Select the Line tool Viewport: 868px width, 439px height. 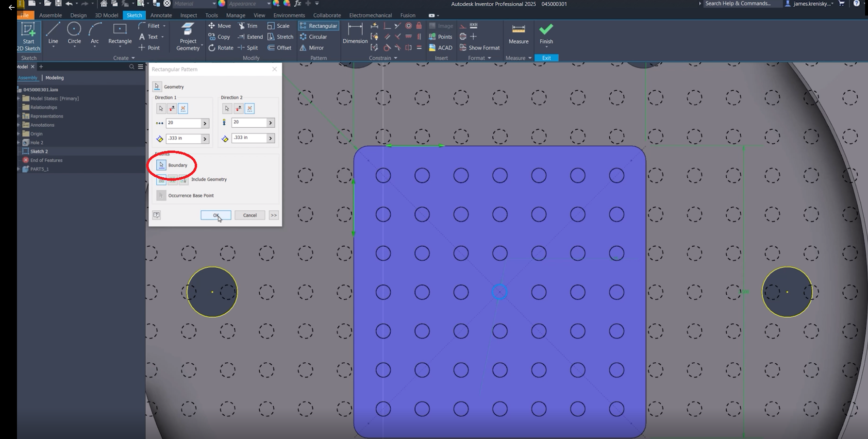click(x=53, y=34)
